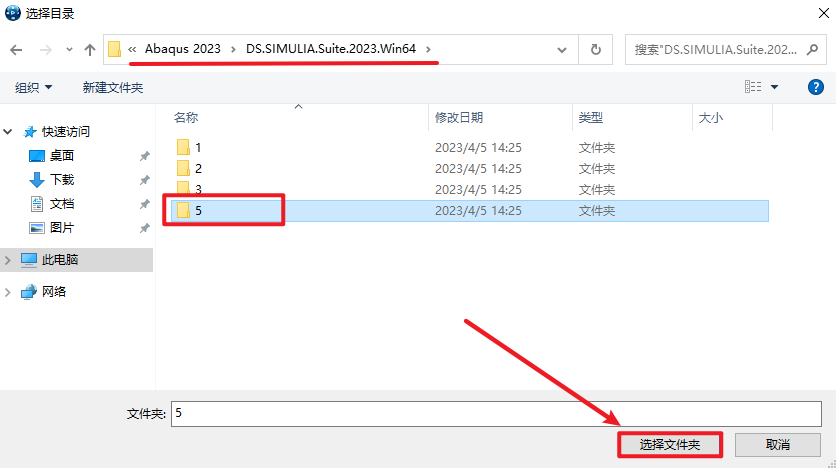836x468 pixels.
Task: Click the blue Help question mark icon
Action: (815, 87)
